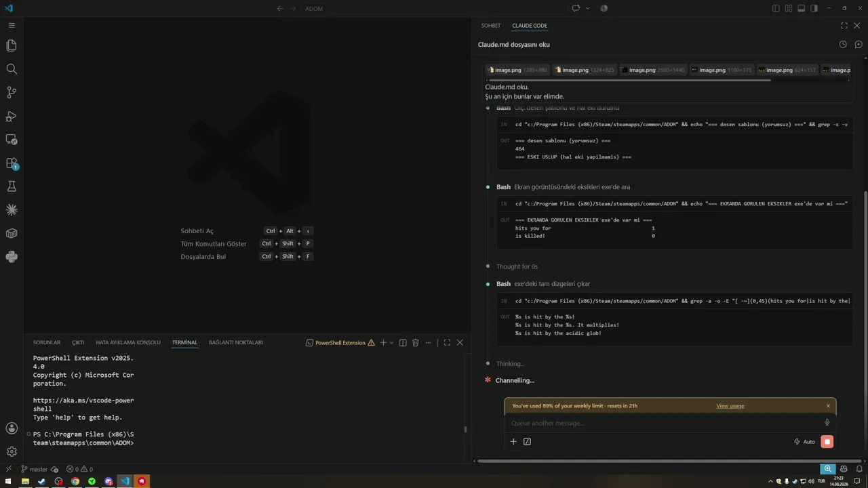Open the Source Control view
The image size is (868, 488).
12,92
